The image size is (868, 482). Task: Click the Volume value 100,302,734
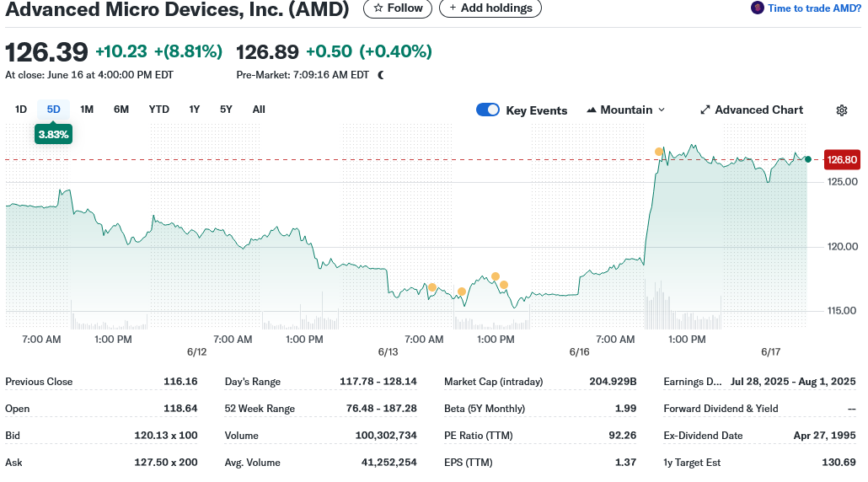[x=386, y=436]
